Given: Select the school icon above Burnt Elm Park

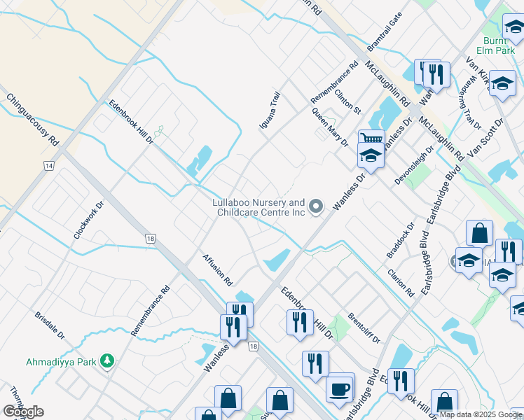Looking at the screenshot, I should (515, 27).
